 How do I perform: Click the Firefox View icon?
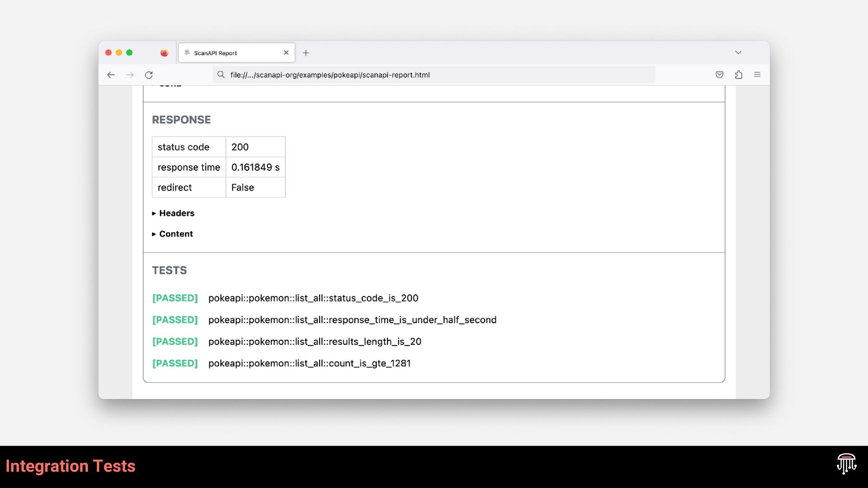click(164, 53)
